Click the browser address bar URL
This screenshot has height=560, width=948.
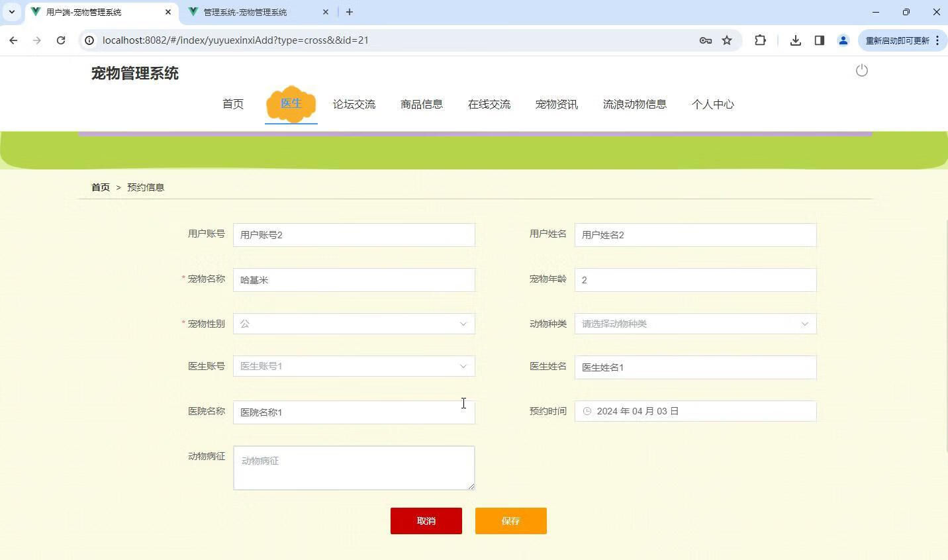[x=236, y=40]
